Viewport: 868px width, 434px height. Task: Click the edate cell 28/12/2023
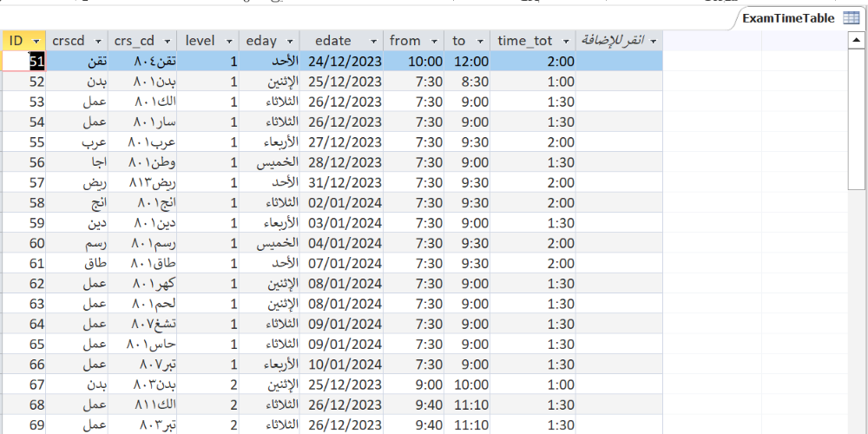(x=341, y=162)
